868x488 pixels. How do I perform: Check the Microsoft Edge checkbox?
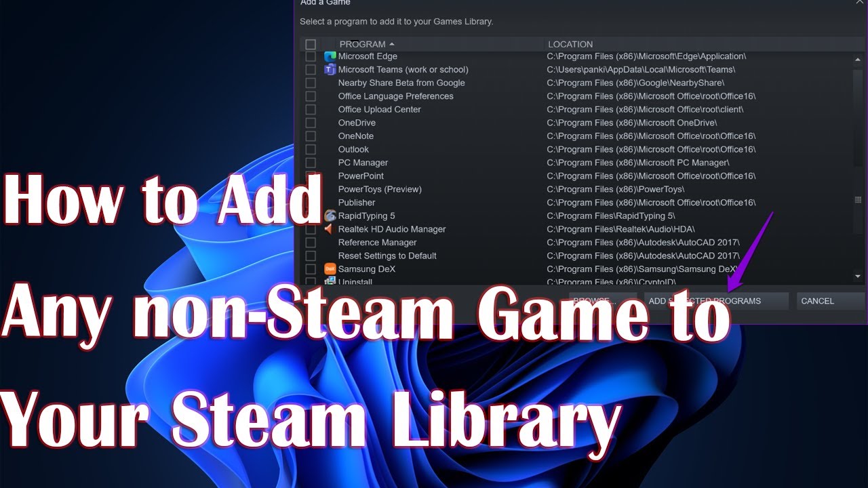pyautogui.click(x=311, y=56)
